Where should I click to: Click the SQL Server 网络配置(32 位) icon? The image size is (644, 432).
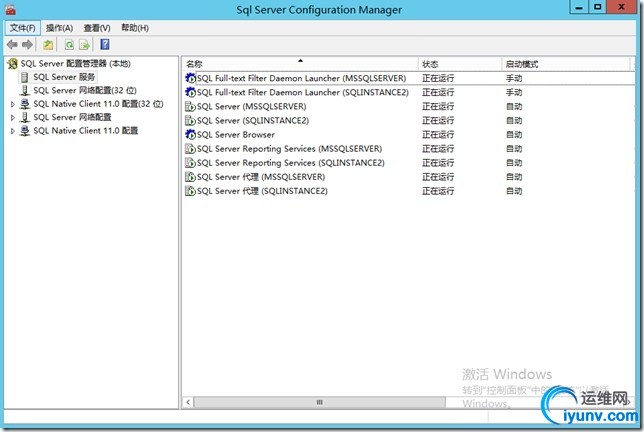(25, 90)
